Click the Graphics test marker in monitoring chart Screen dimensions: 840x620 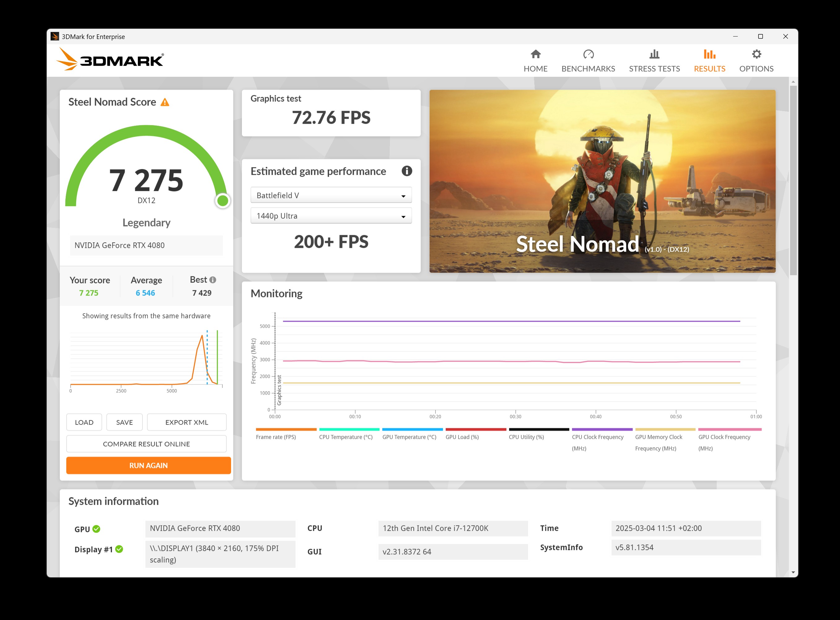click(x=279, y=390)
